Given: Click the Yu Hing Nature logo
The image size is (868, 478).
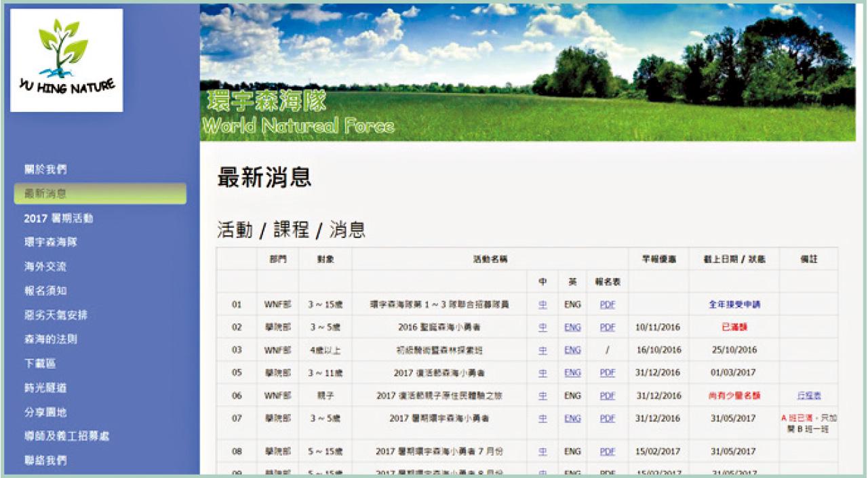Looking at the screenshot, I should (x=66, y=60).
